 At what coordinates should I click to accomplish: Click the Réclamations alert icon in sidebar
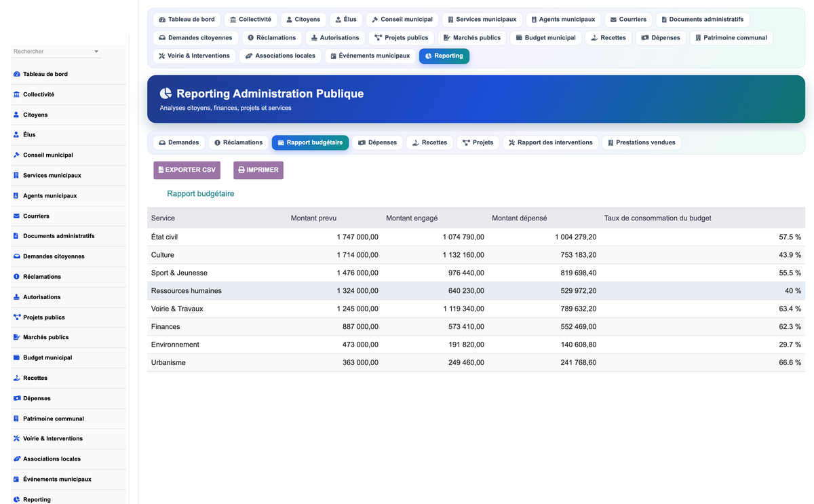click(x=16, y=277)
